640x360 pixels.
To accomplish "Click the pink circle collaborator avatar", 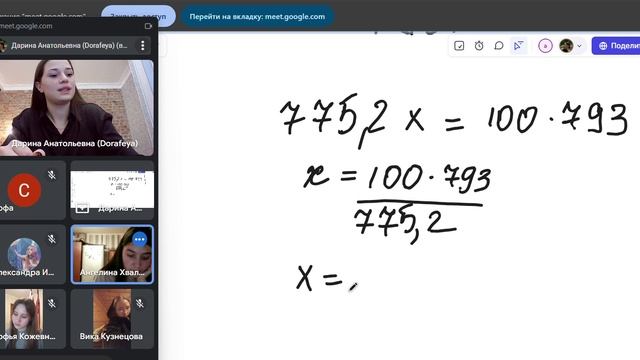I will click(545, 46).
